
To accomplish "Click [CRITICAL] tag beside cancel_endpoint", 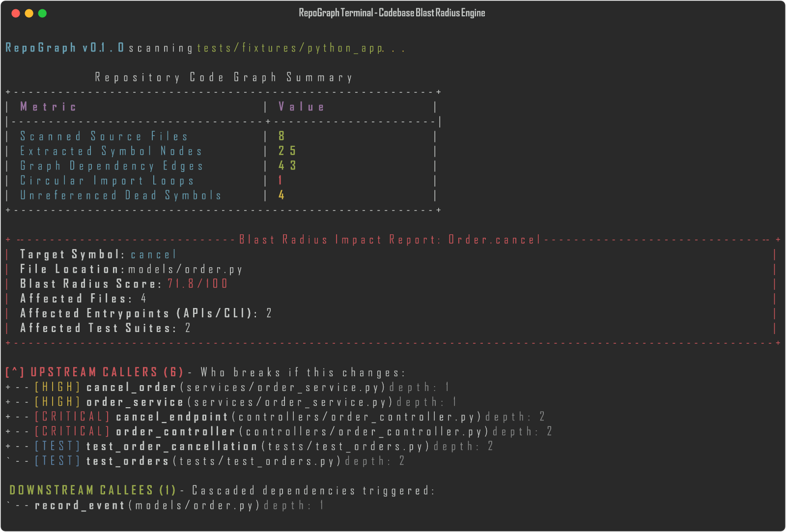I will coord(72,417).
